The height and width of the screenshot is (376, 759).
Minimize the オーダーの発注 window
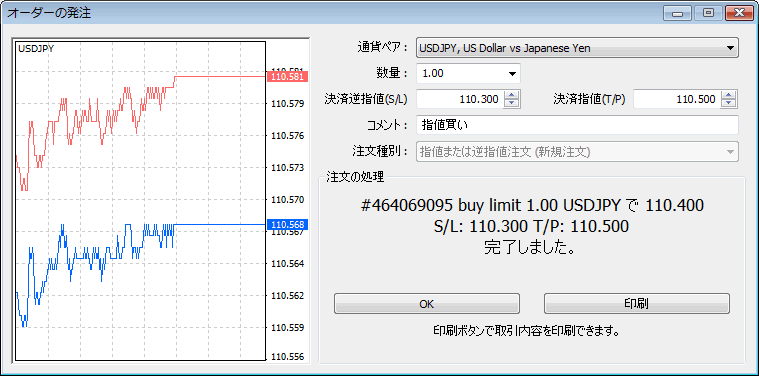point(677,13)
